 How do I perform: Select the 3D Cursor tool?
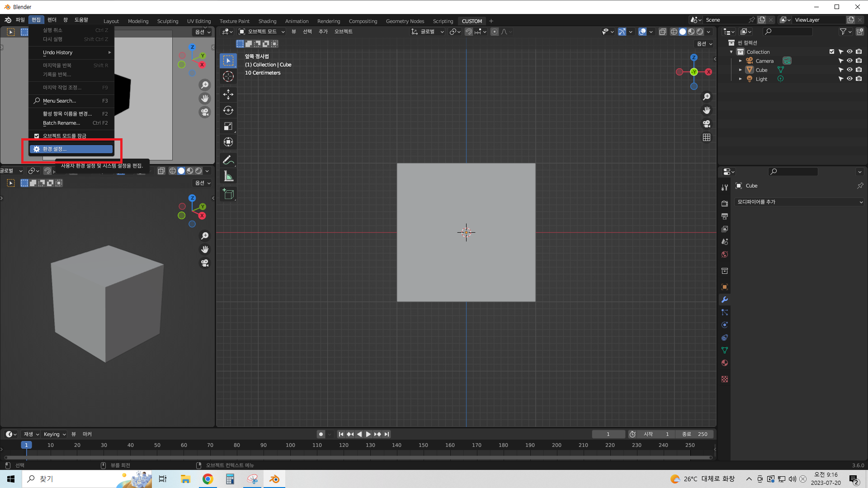(x=228, y=76)
